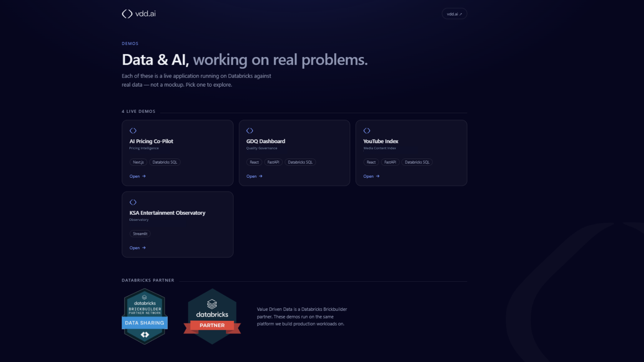Click Databricks SQL tag on GDQ Dashboard card
Screen dimensions: 644x362
(300, 162)
